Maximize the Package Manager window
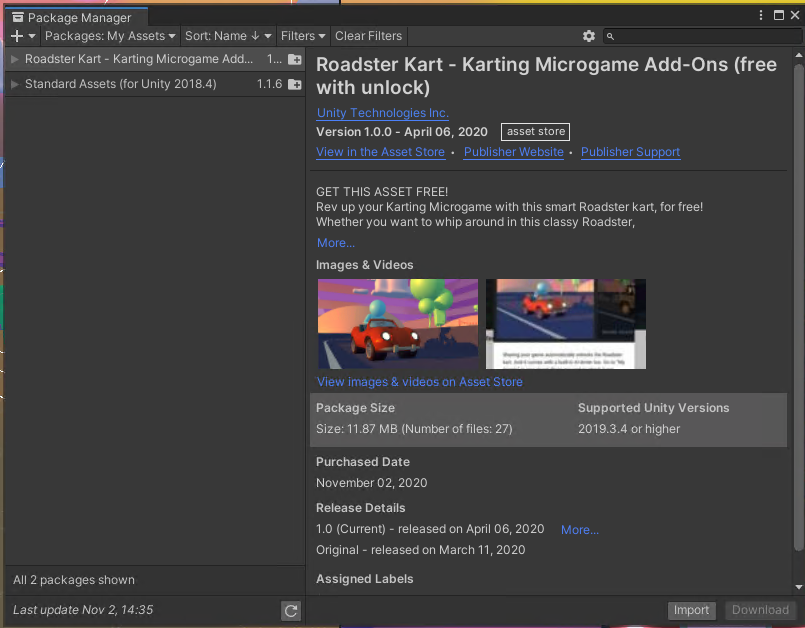Viewport: 805px width, 628px height. coord(779,15)
